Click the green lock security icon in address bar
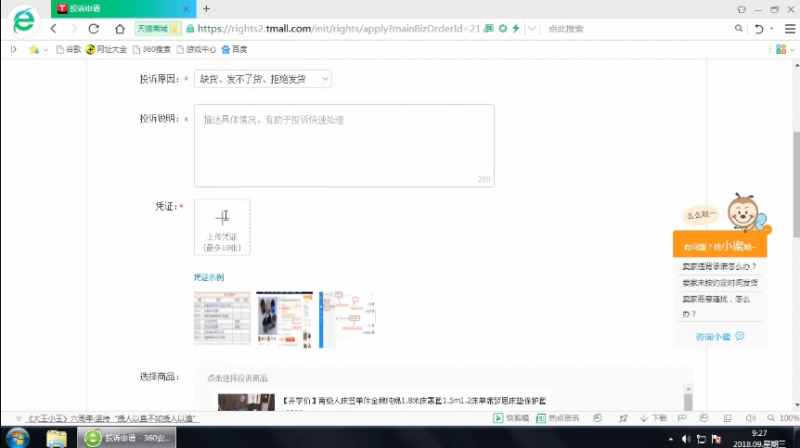The width and height of the screenshot is (800, 448). click(x=190, y=29)
